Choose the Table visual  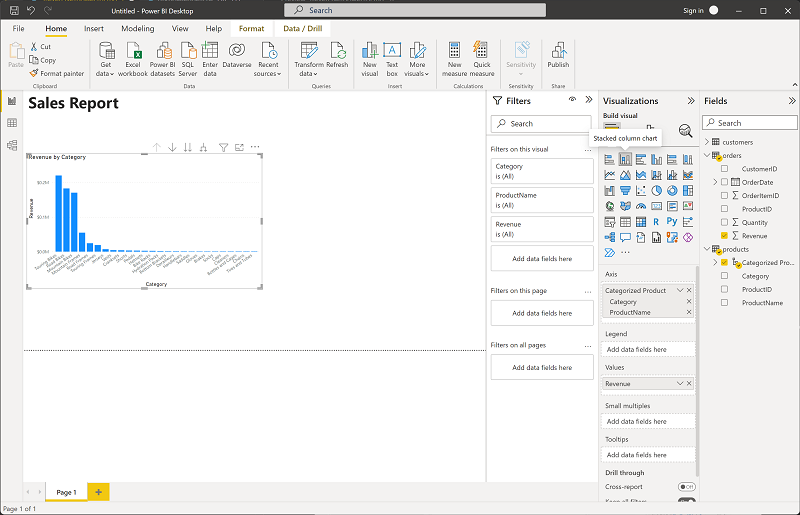[x=625, y=222]
